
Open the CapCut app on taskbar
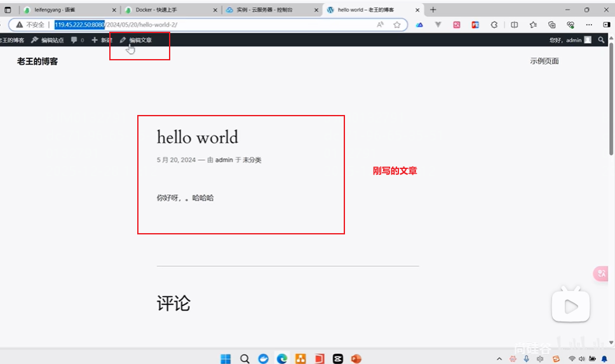point(338,358)
